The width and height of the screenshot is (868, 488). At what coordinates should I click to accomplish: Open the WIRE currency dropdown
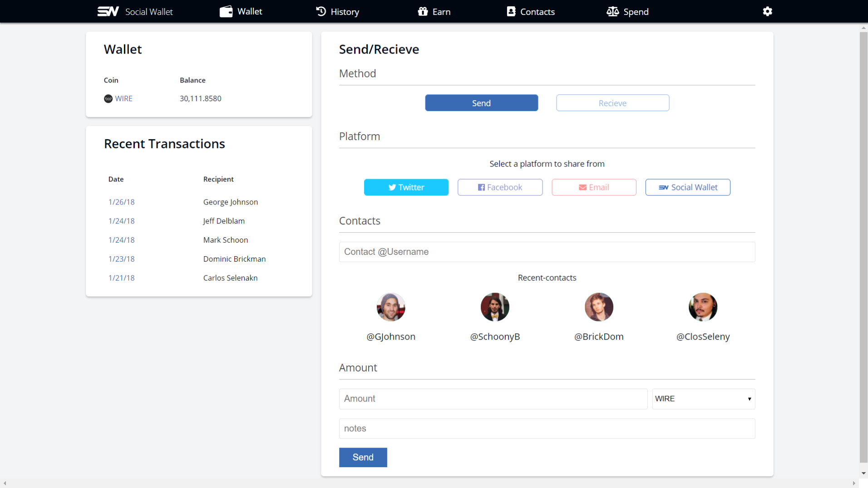pos(703,399)
